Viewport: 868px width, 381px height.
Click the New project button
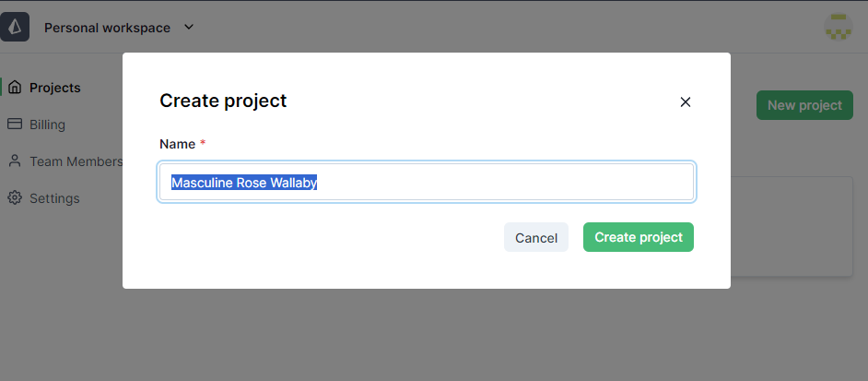(x=803, y=105)
